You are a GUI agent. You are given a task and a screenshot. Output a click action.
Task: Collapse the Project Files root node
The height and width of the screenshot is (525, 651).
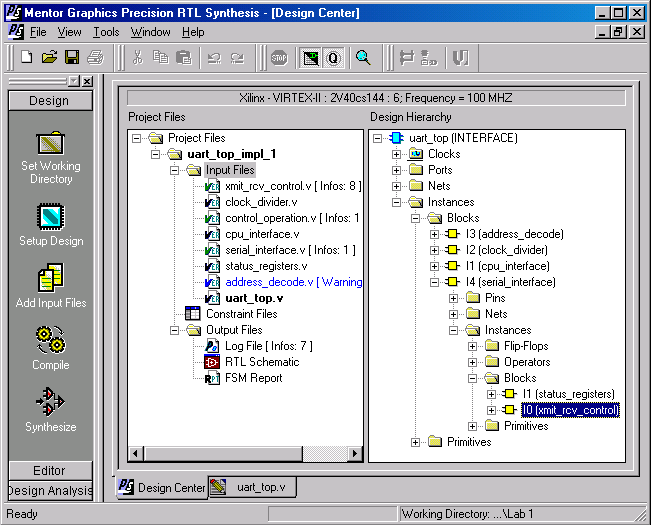point(136,138)
